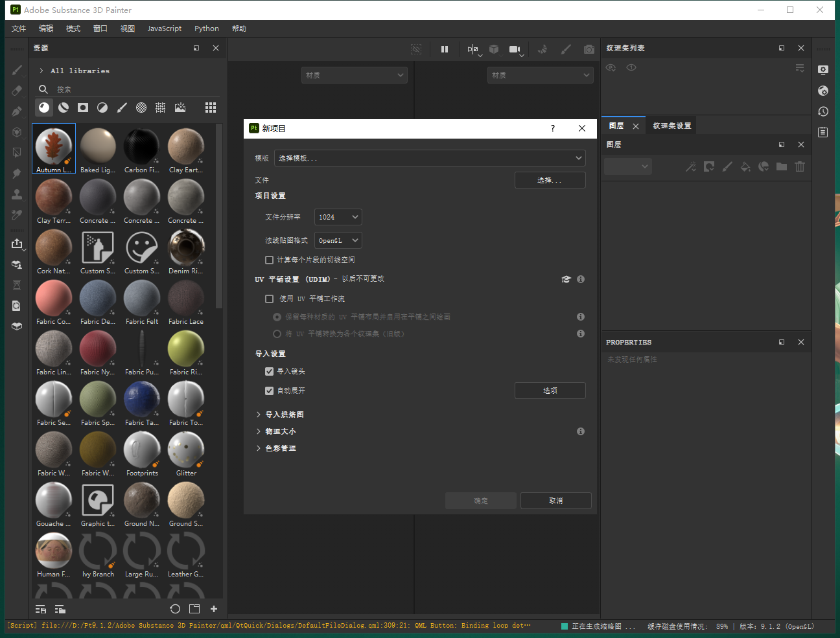Image resolution: width=840 pixels, height=638 pixels.
Task: Select the Projection tool in left toolbar
Action: [17, 111]
